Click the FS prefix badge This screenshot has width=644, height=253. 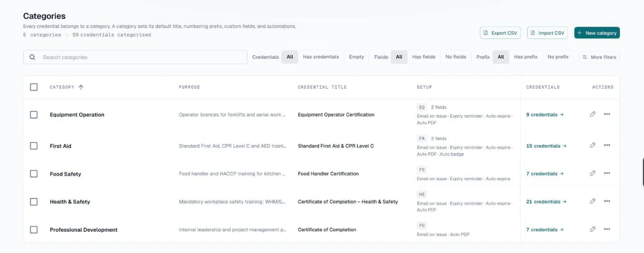pos(422,170)
